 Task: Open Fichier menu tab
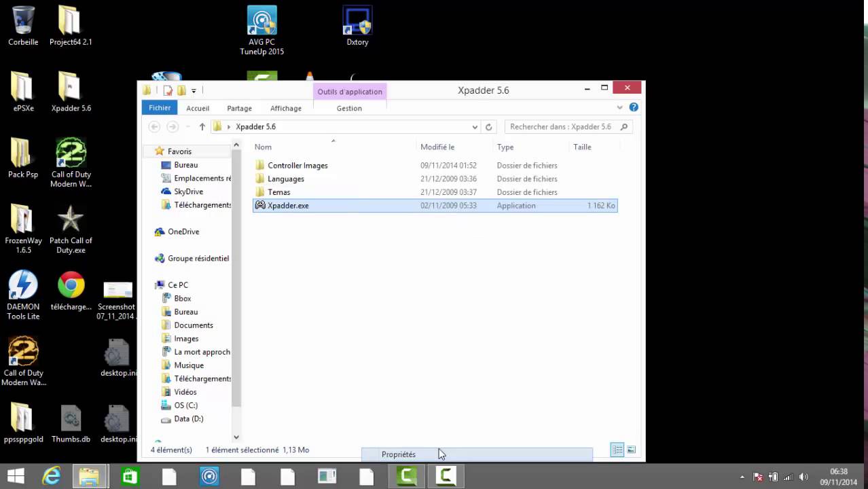point(160,108)
